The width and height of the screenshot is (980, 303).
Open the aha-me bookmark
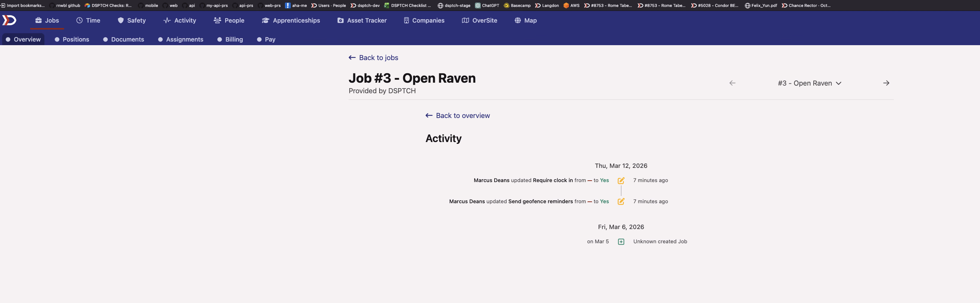click(x=296, y=5)
